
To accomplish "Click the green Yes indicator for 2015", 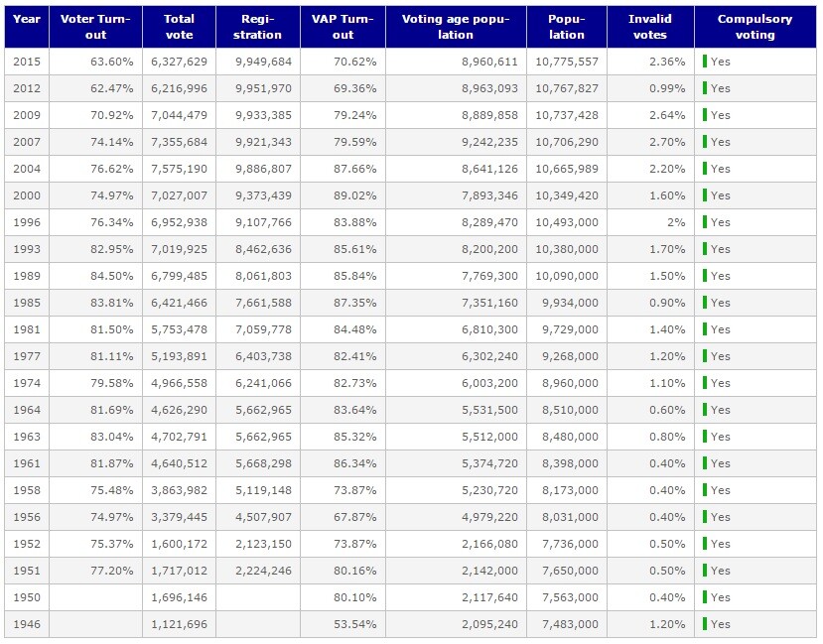I will pyautogui.click(x=705, y=62).
